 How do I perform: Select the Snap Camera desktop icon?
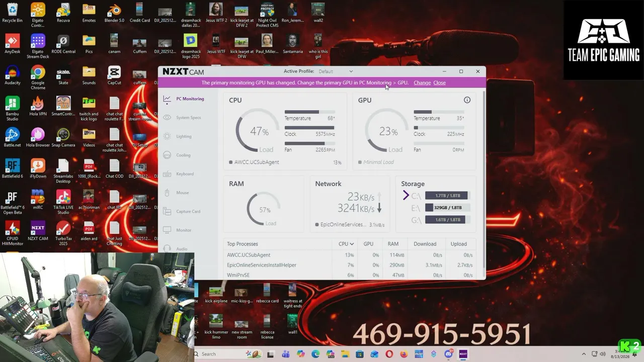[x=63, y=138]
